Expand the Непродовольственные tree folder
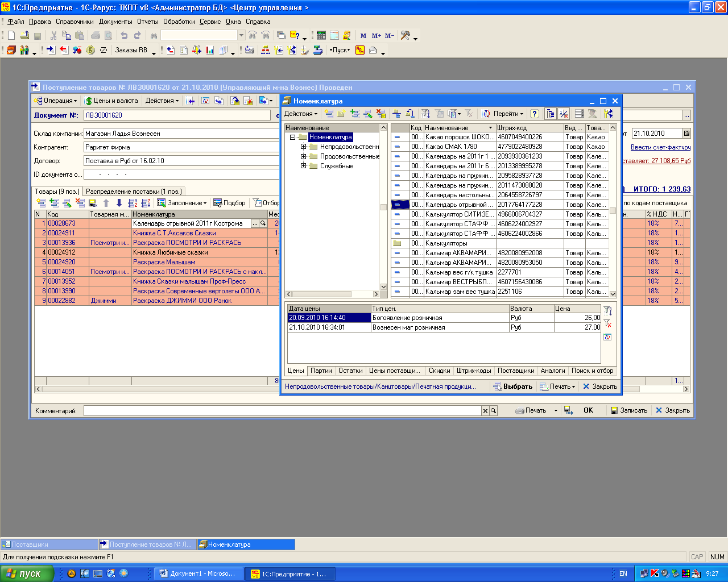728x582 pixels. coord(304,147)
